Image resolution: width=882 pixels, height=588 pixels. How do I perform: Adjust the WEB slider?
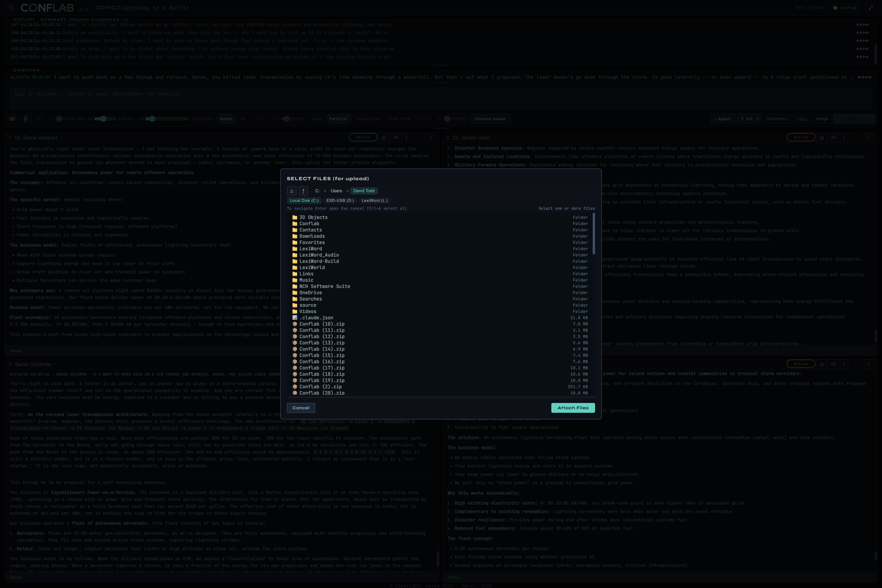[x=105, y=119]
